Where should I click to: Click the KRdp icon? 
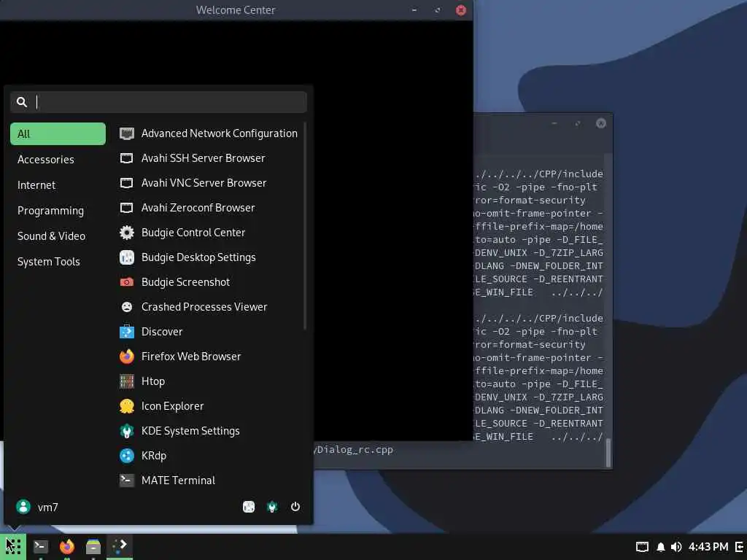(x=127, y=455)
